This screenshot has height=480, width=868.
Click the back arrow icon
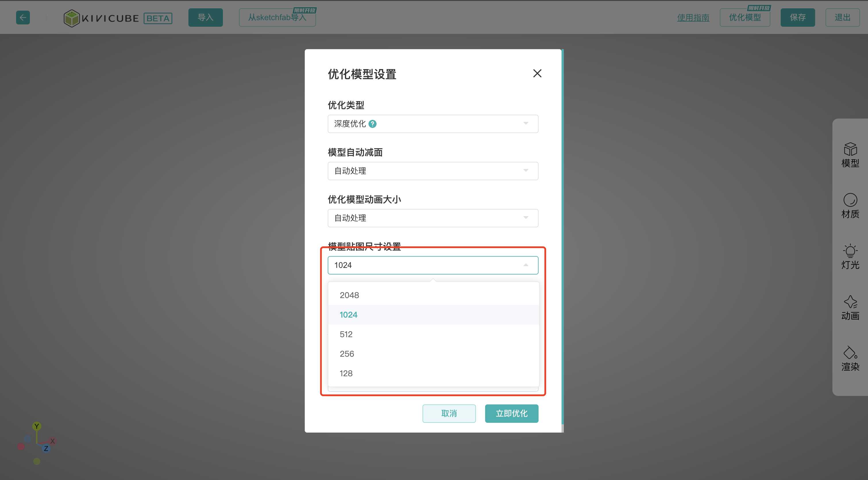[23, 18]
